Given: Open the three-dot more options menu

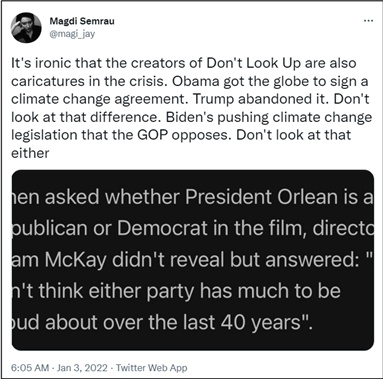Looking at the screenshot, I should click(x=368, y=21).
